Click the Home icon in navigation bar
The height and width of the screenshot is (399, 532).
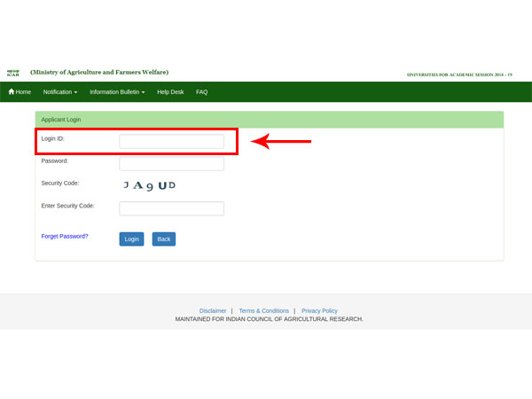pyautogui.click(x=12, y=91)
